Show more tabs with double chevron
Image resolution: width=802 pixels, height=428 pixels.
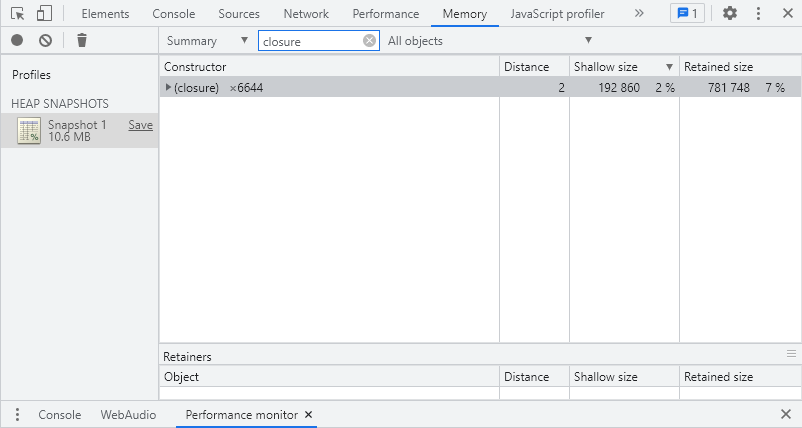639,14
